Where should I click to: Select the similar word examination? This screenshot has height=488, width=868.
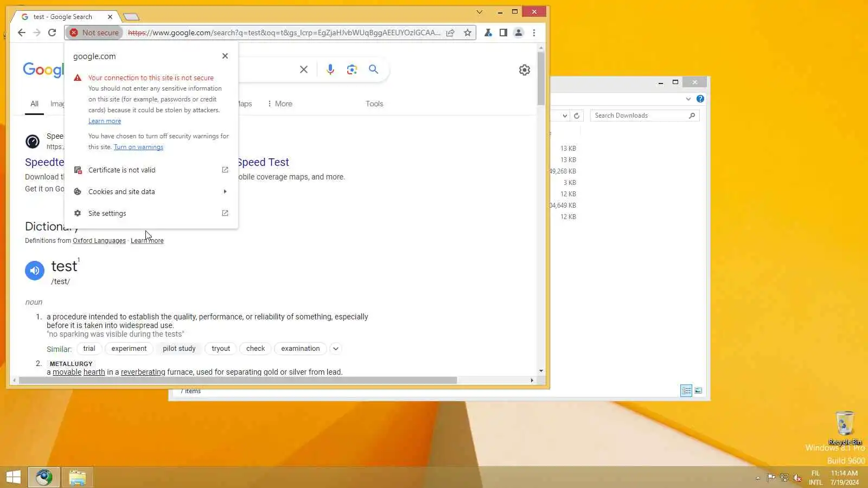click(x=301, y=349)
